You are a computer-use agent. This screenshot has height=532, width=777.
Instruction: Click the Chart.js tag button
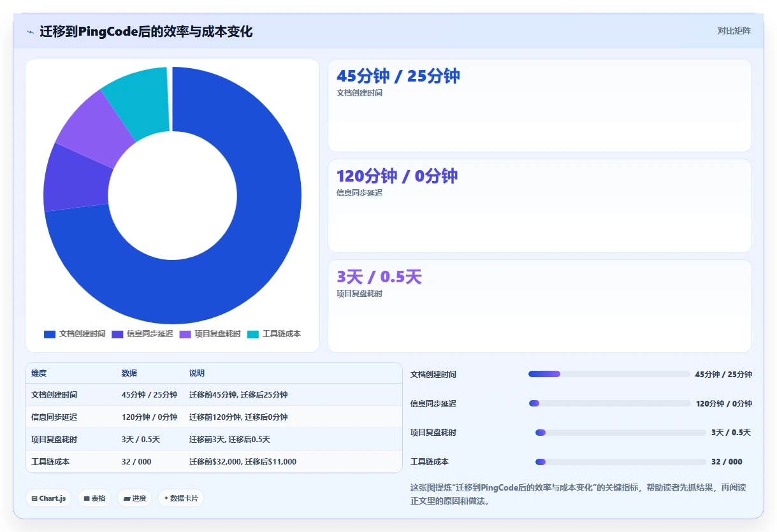point(48,498)
